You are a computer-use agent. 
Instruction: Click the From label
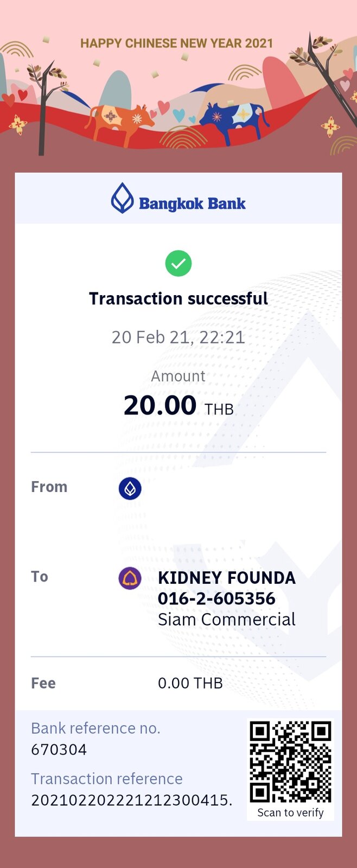(x=49, y=487)
